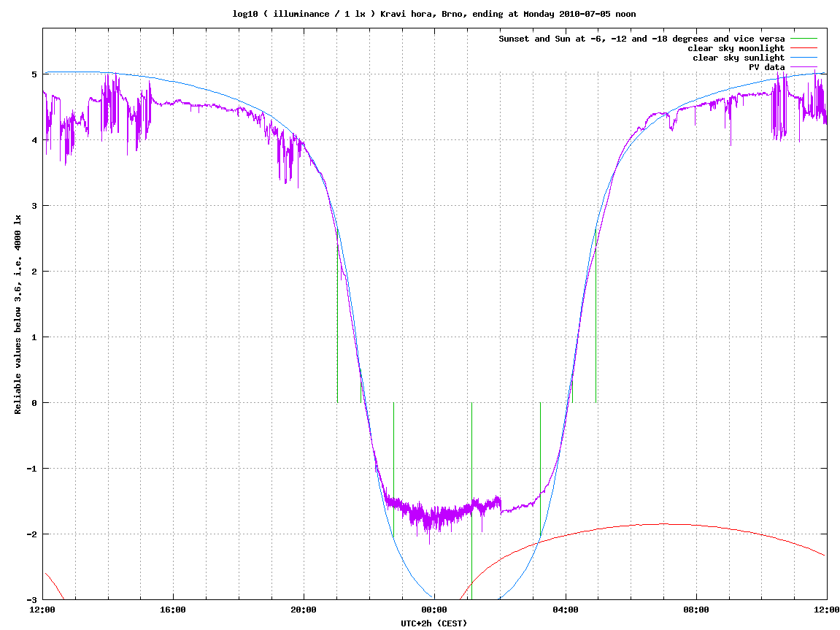The image size is (840, 630).
Task: Select the 'clear sky moonlight' legend label
Action: point(736,48)
